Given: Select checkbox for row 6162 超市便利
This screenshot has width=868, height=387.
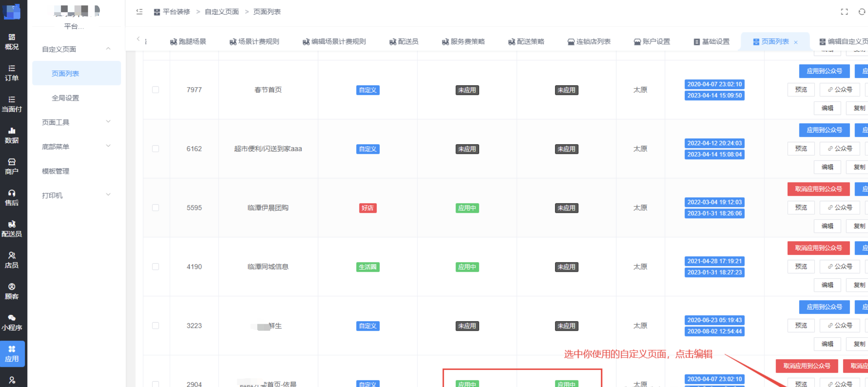Looking at the screenshot, I should click(x=155, y=148).
